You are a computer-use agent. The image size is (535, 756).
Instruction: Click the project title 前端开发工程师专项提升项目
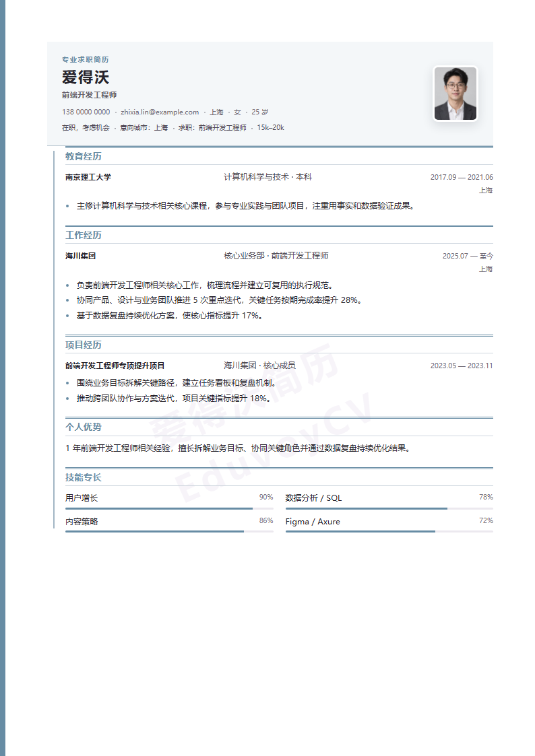click(115, 366)
